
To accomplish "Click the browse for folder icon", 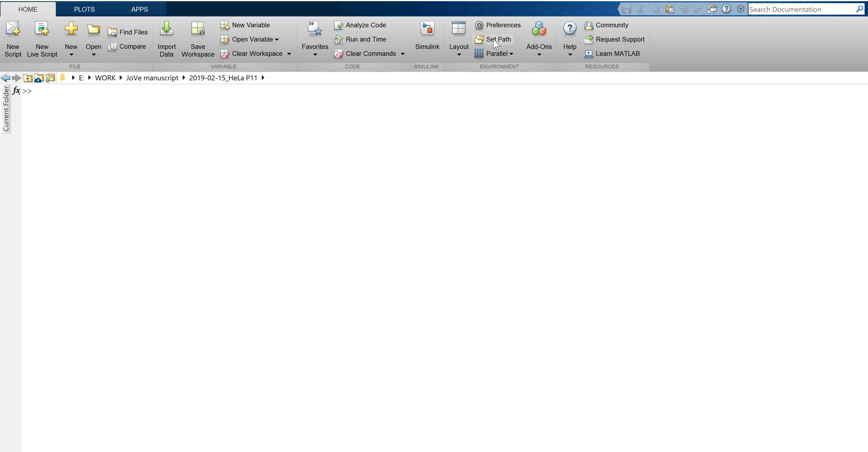I will pyautogui.click(x=50, y=78).
